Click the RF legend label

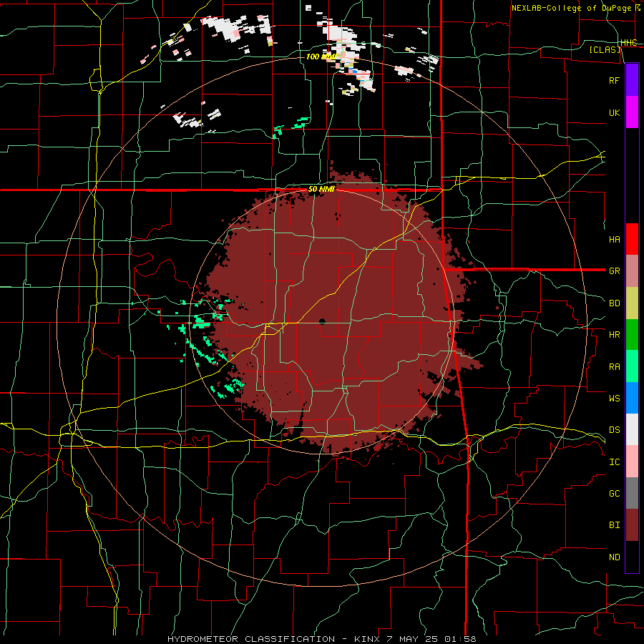click(614, 80)
